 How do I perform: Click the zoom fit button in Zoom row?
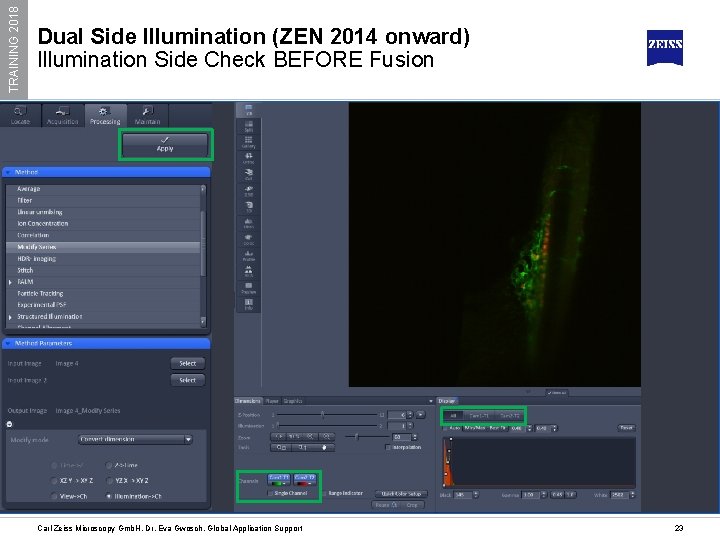click(280, 436)
